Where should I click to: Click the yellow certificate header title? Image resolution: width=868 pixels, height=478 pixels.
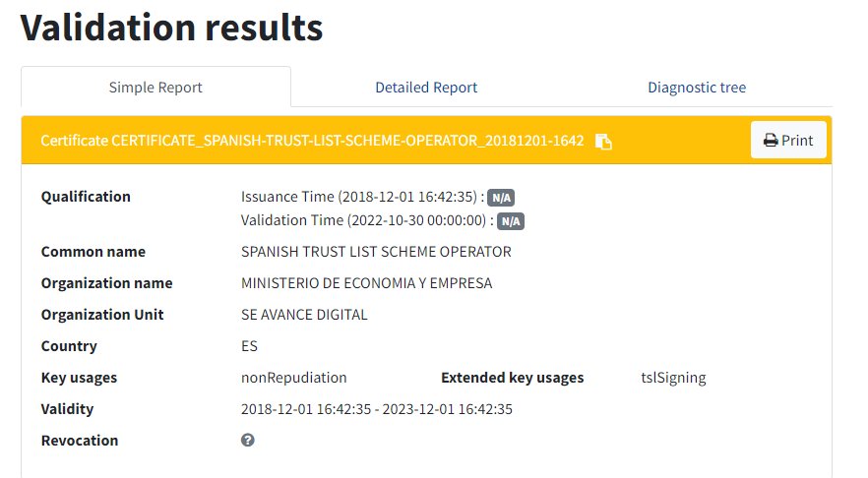click(315, 142)
